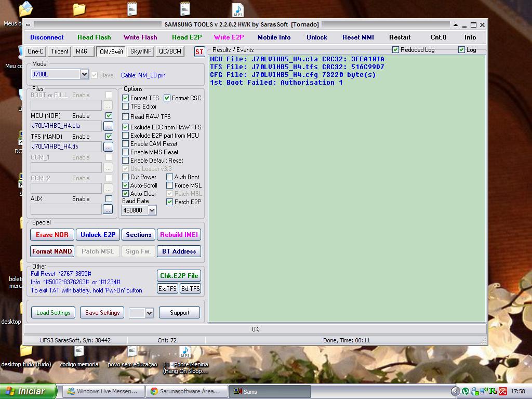Enable CAM Reset checkbox
Screen dimensions: 532x399
[x=125, y=144]
